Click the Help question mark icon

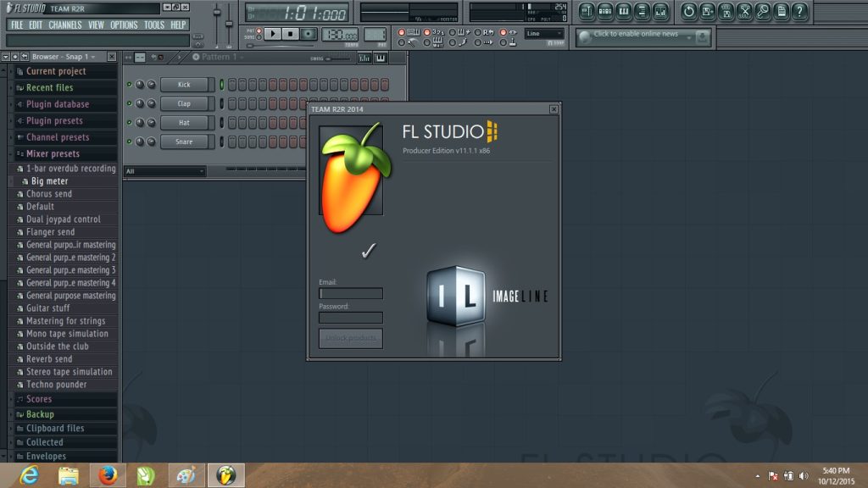click(798, 10)
